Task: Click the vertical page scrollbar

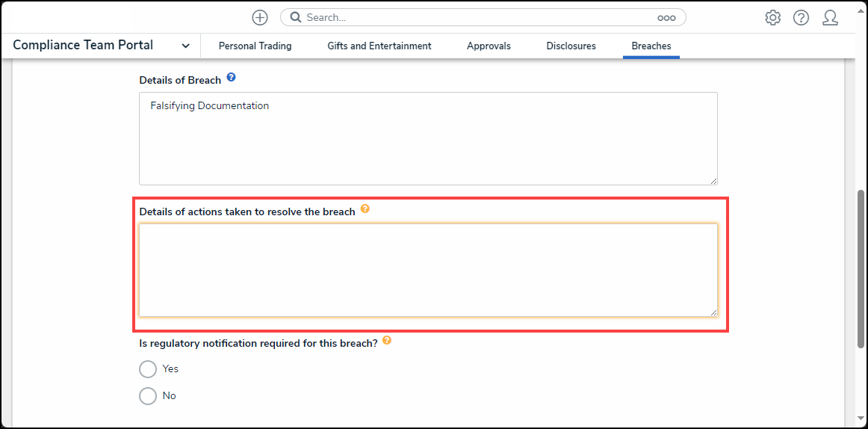Action: click(x=861, y=268)
